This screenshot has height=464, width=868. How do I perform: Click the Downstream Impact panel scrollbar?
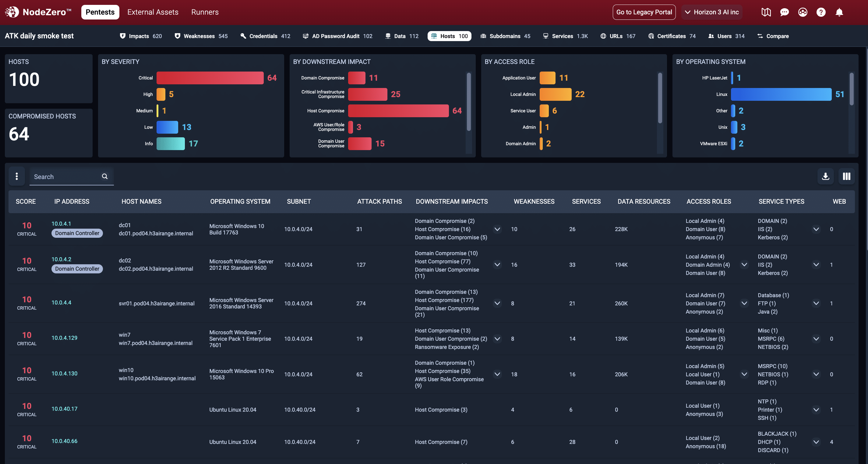(x=468, y=102)
